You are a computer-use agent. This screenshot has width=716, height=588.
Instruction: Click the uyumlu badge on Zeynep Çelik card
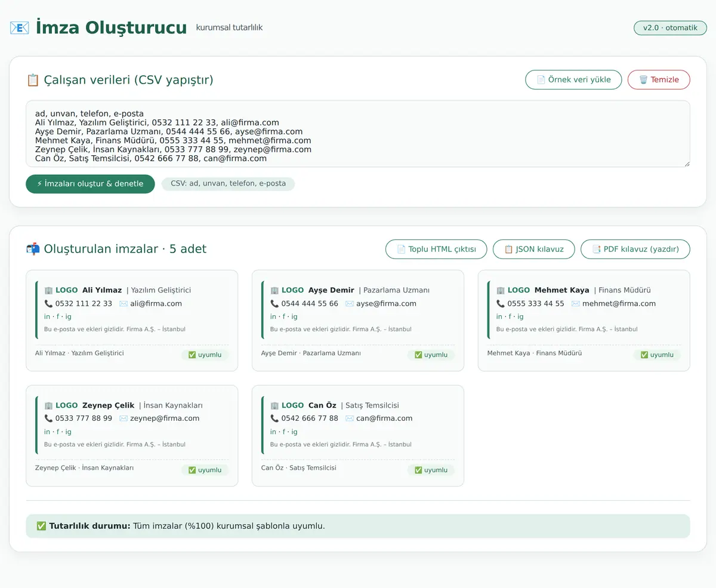205,470
